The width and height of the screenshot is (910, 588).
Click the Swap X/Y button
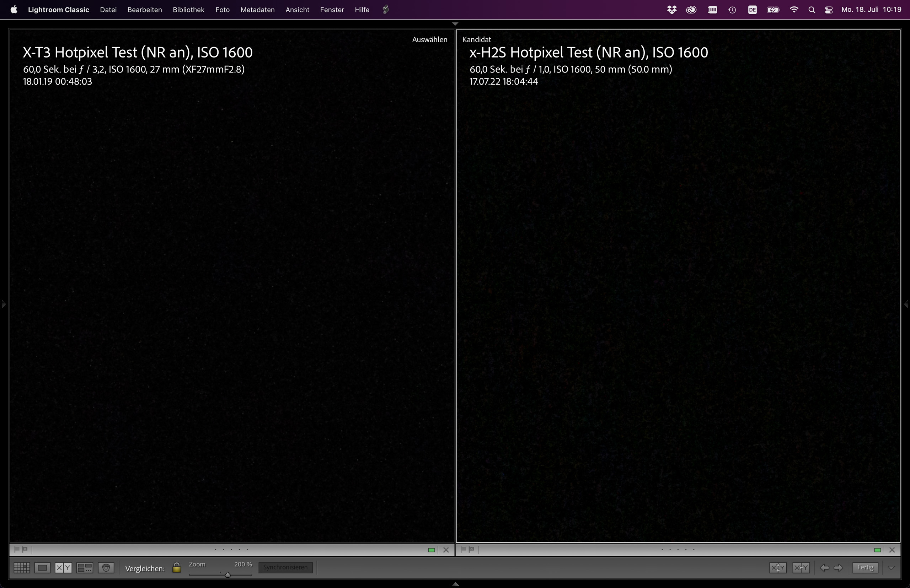coord(778,567)
